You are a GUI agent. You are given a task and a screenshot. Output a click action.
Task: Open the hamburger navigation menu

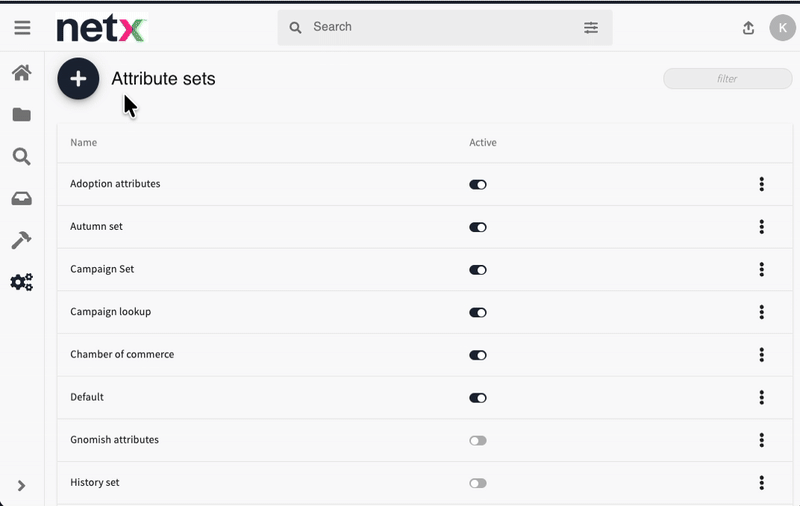[22, 28]
